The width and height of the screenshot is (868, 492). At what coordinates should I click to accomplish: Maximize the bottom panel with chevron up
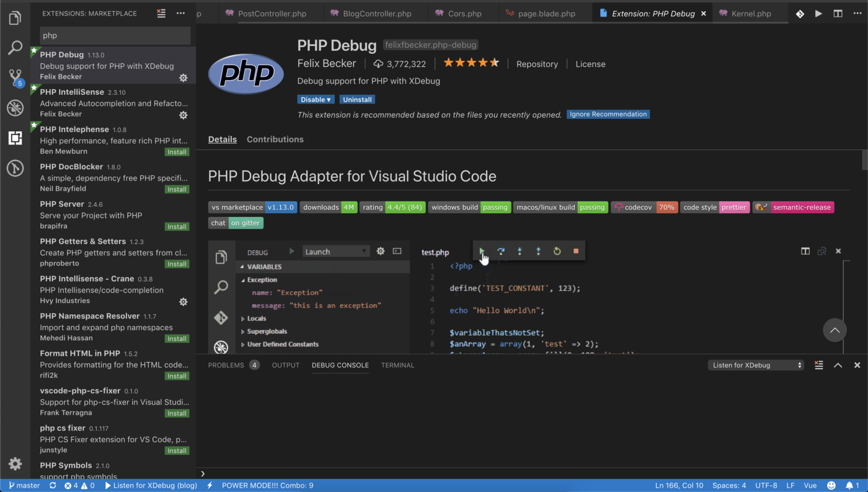click(838, 365)
